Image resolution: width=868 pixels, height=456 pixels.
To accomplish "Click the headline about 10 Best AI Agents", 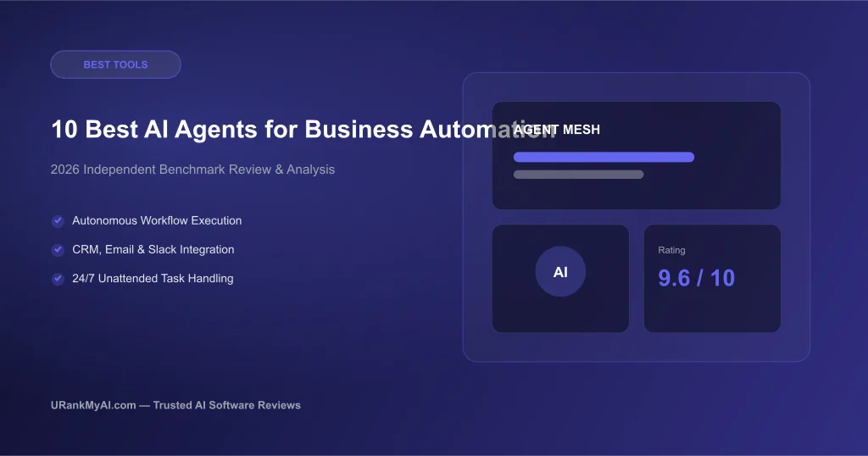I will pos(303,130).
